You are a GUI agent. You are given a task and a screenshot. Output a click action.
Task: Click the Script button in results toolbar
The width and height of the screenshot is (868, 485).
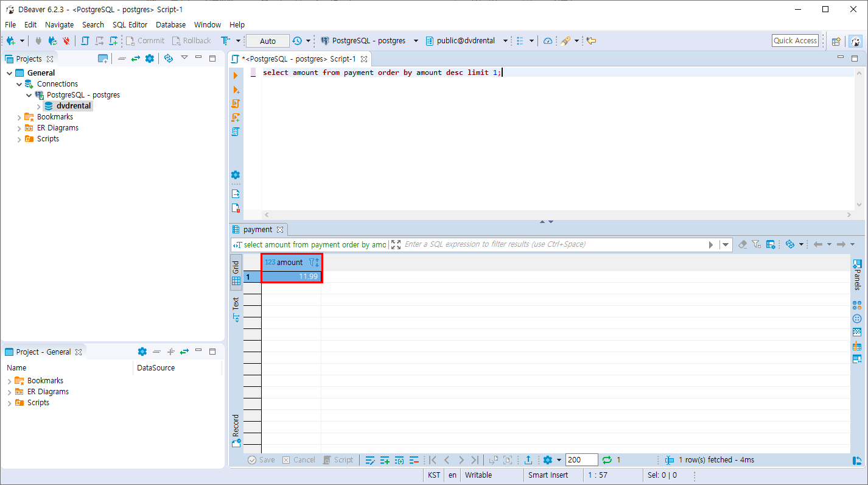coord(338,460)
